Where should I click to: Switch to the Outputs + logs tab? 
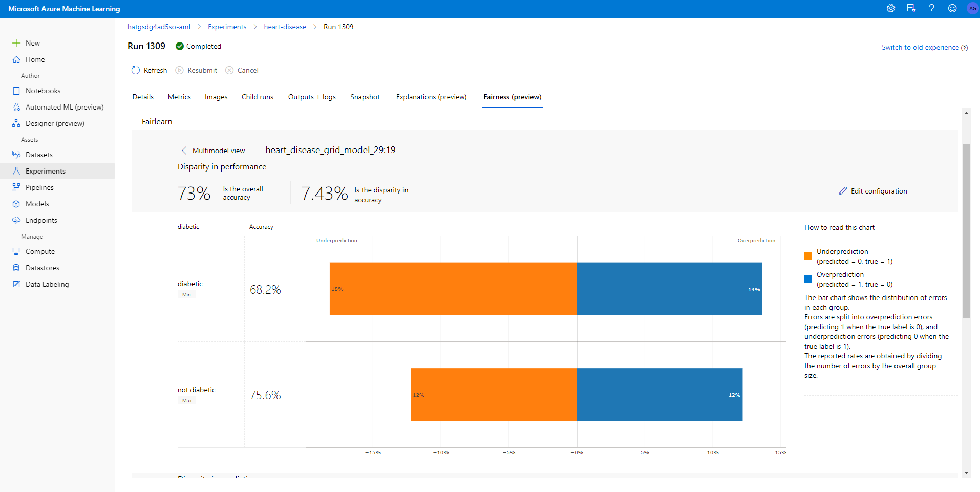pos(312,97)
